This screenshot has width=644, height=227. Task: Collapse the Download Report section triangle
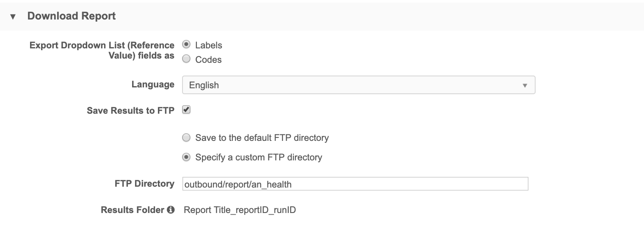coord(13,17)
